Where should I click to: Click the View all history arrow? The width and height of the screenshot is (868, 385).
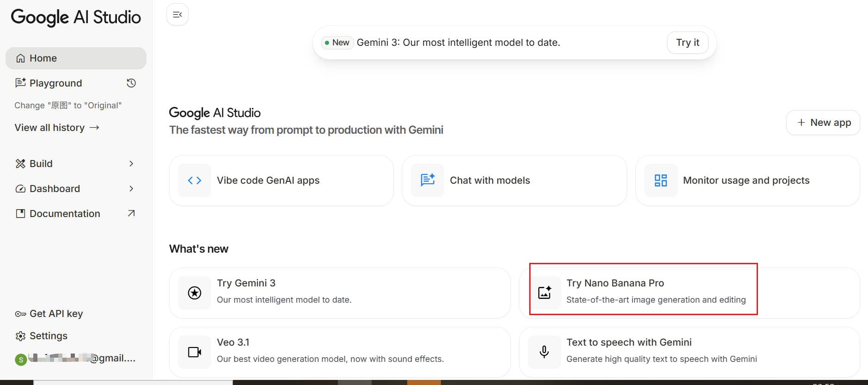click(x=94, y=128)
